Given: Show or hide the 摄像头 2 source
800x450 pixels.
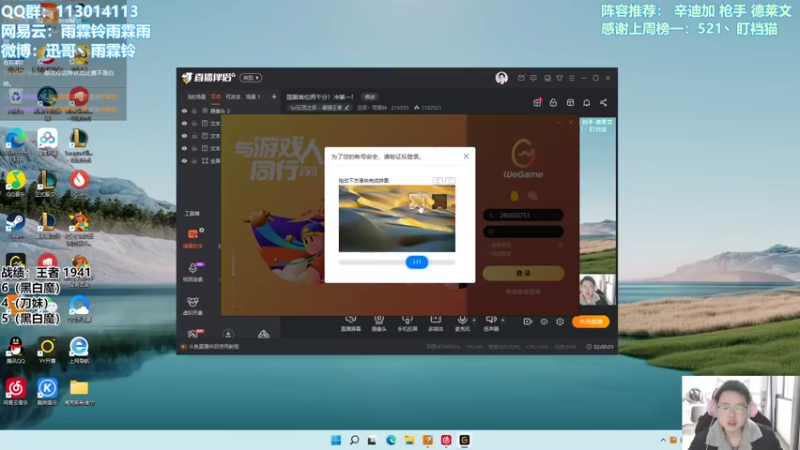Looking at the screenshot, I should 184,111.
